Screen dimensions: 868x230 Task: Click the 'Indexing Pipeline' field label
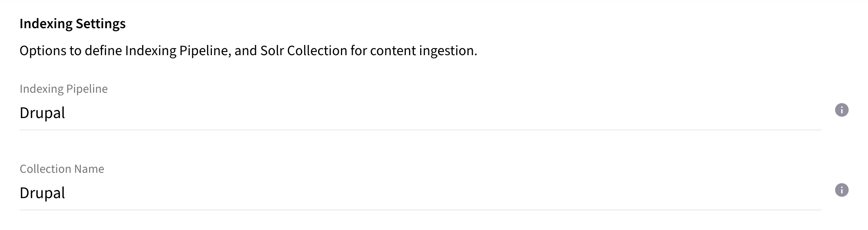tap(64, 89)
